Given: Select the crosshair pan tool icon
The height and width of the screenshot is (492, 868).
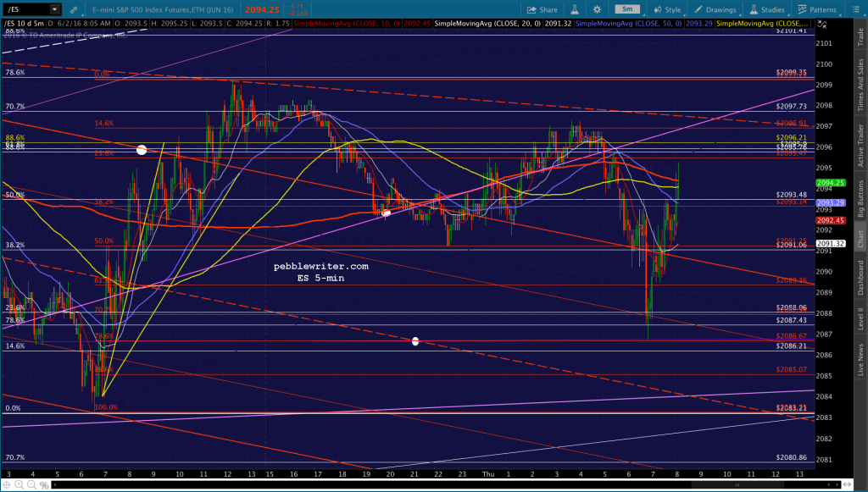Looking at the screenshot, I should 7,485.
